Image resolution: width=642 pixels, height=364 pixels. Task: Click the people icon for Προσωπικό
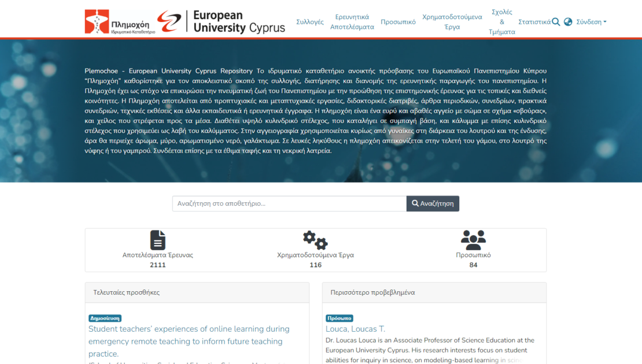473,240
